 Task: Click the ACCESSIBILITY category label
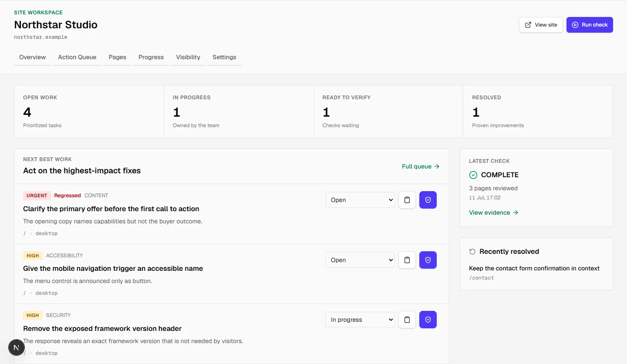[64, 256]
